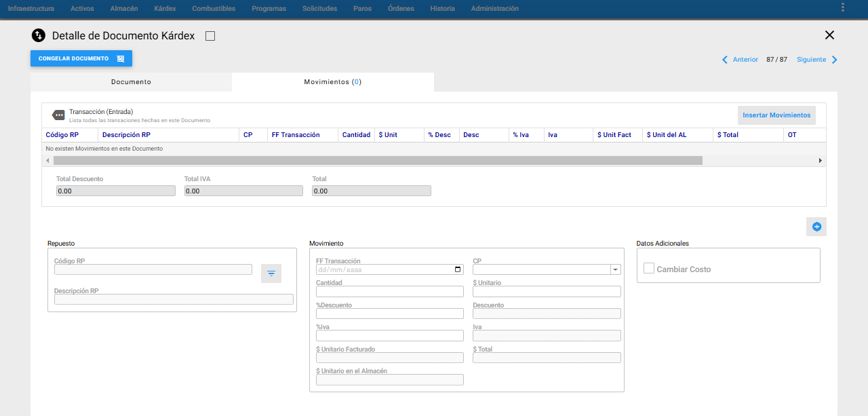Click the Descuento field in Movimiento
The height and width of the screenshot is (416, 868).
point(547,314)
